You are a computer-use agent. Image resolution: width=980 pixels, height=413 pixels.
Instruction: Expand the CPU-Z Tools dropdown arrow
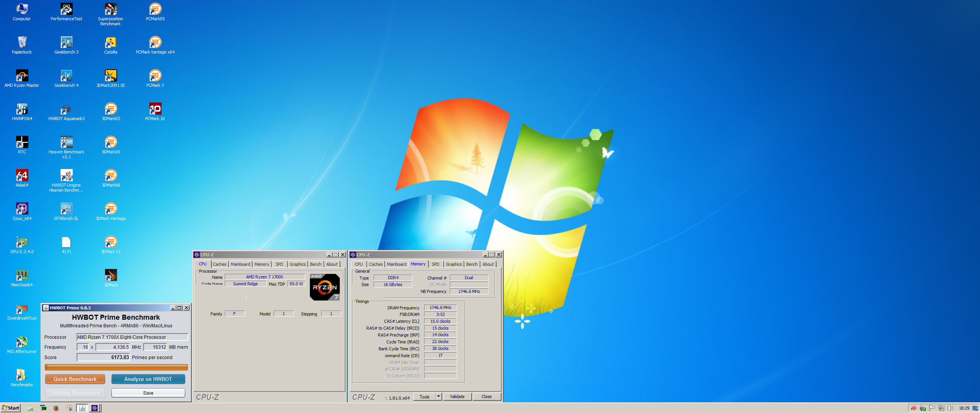[x=439, y=397]
